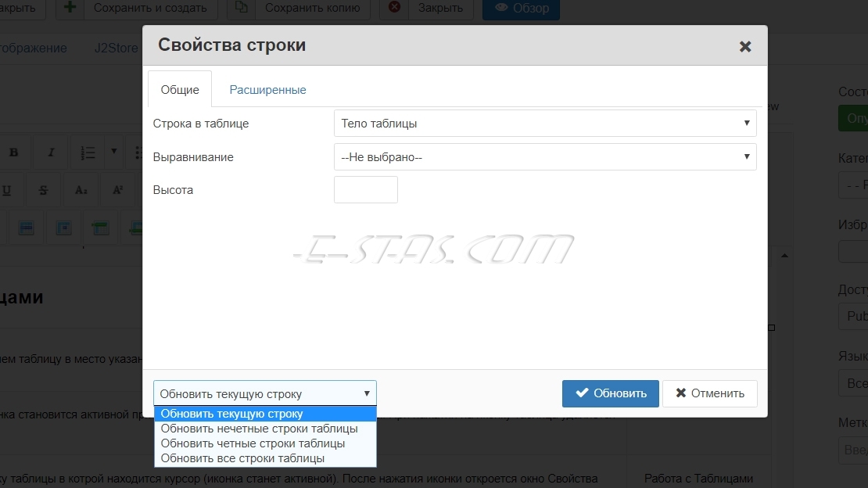Open the table row properties icon
The width and height of the screenshot is (868, 488).
click(26, 228)
